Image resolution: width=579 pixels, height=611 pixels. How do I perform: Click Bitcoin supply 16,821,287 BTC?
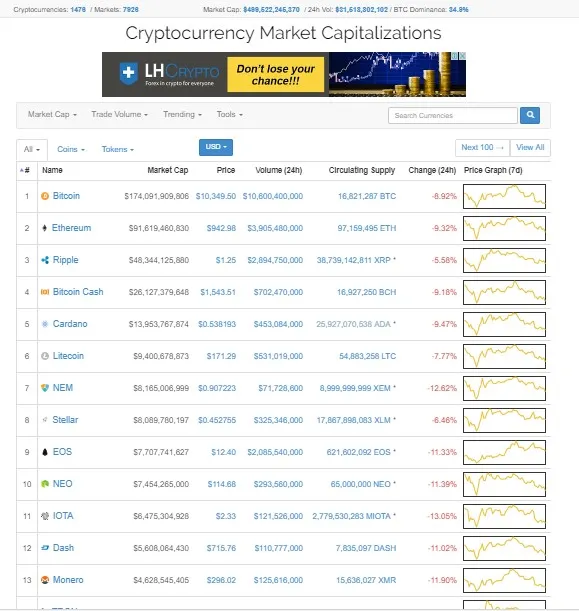pos(367,196)
